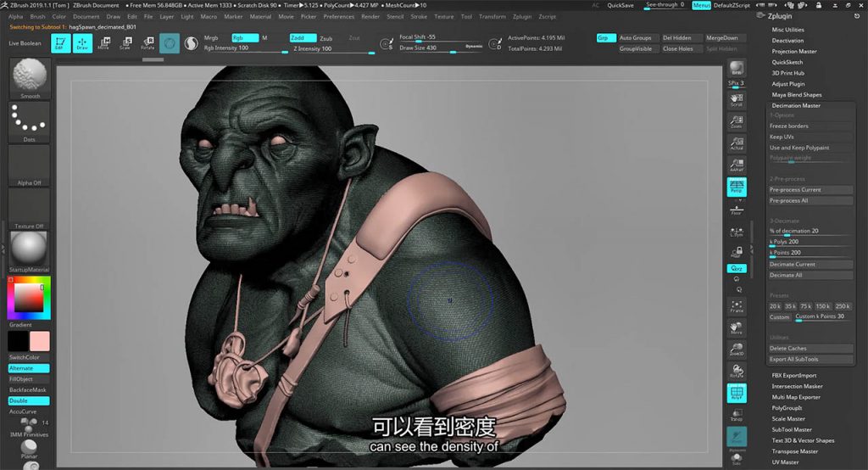Open the Dots stroke selector
Screen dimensions: 868x470
click(x=30, y=122)
